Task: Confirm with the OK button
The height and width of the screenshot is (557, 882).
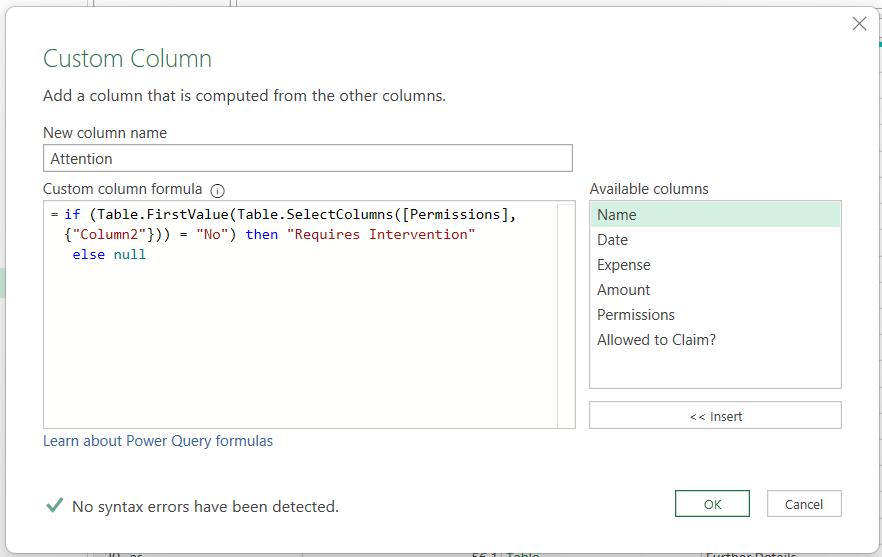Action: point(712,504)
